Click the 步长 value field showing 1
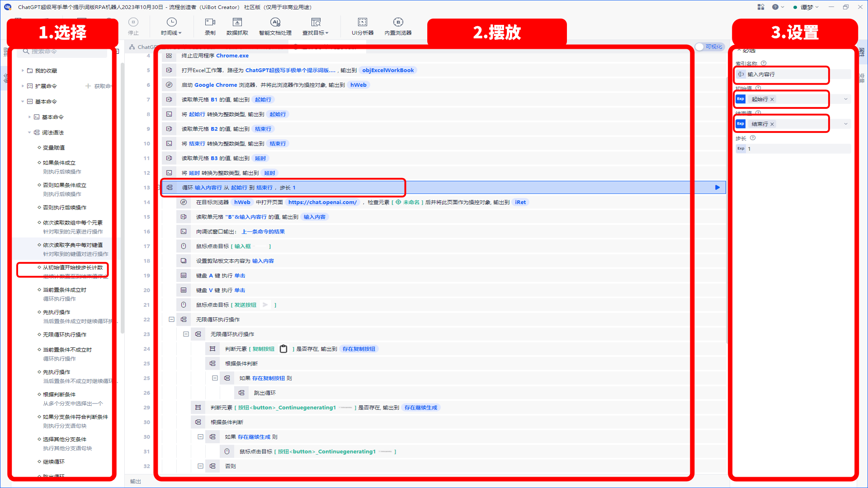This screenshot has height=488, width=868. click(x=794, y=149)
